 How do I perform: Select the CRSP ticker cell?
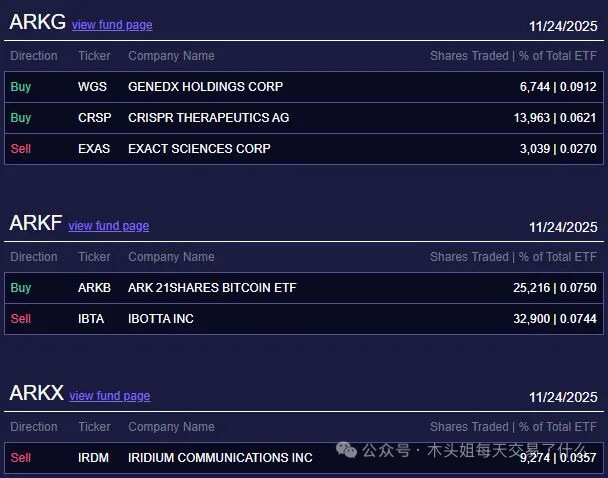[x=95, y=118]
